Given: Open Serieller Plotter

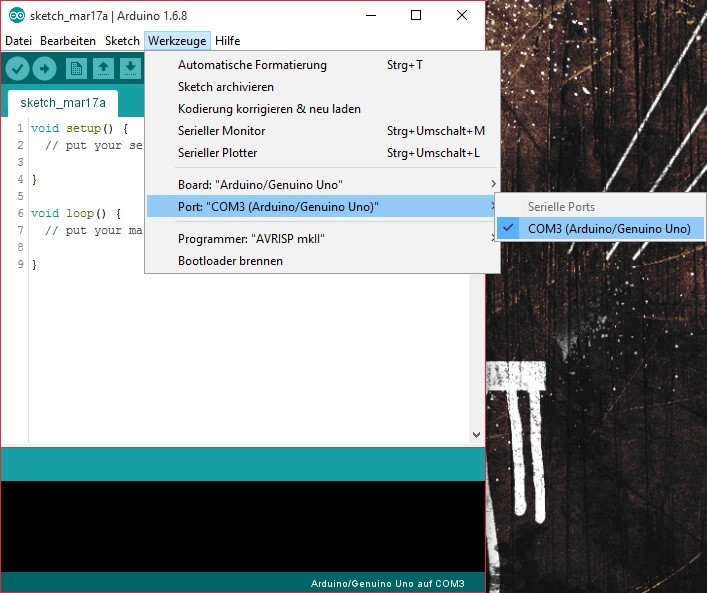Looking at the screenshot, I should click(323, 153).
